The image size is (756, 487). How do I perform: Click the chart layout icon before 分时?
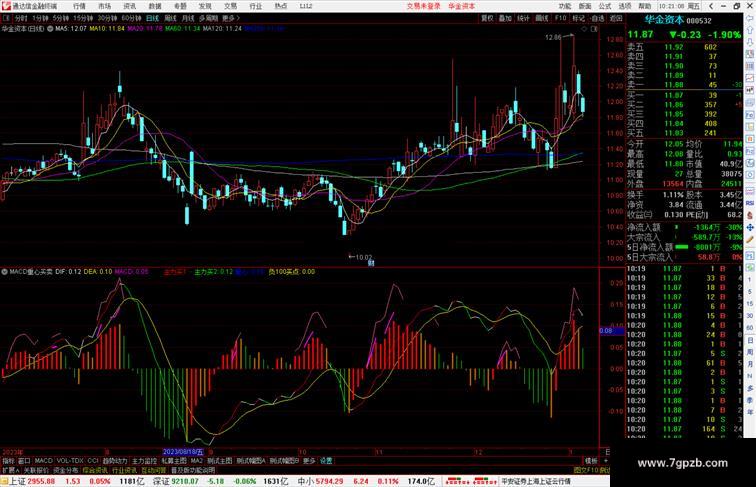click(x=6, y=18)
